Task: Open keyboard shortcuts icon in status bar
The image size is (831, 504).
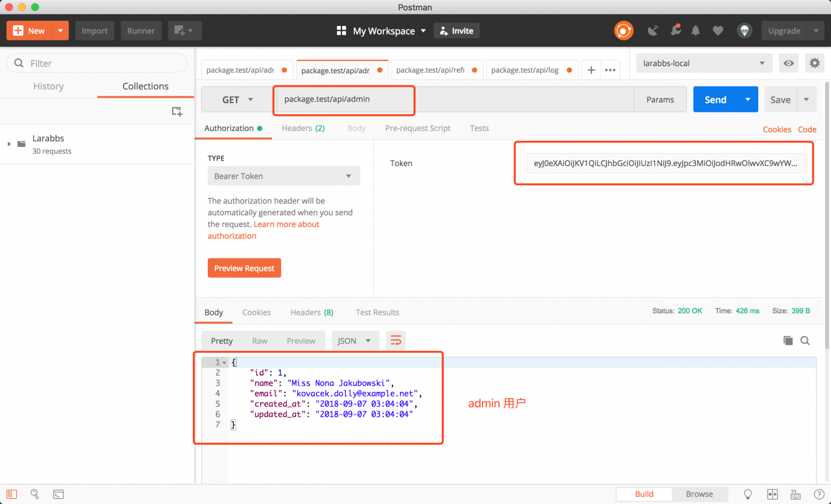Action: (x=795, y=494)
